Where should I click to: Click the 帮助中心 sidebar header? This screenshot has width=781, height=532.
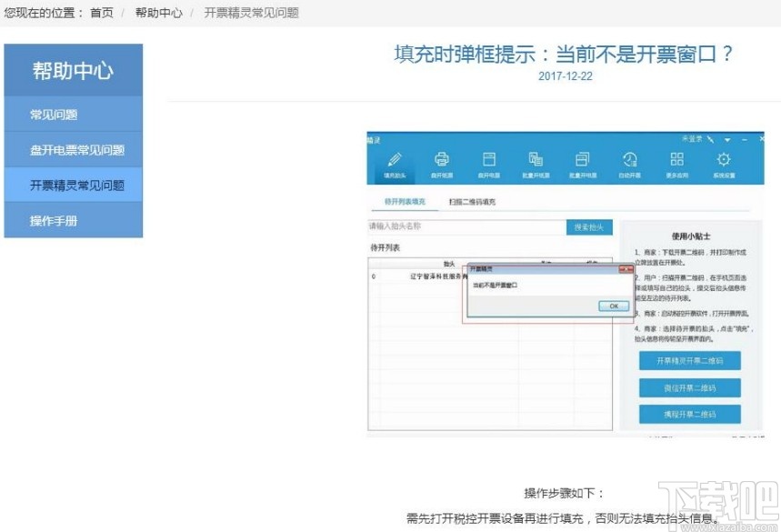pyautogui.click(x=74, y=70)
